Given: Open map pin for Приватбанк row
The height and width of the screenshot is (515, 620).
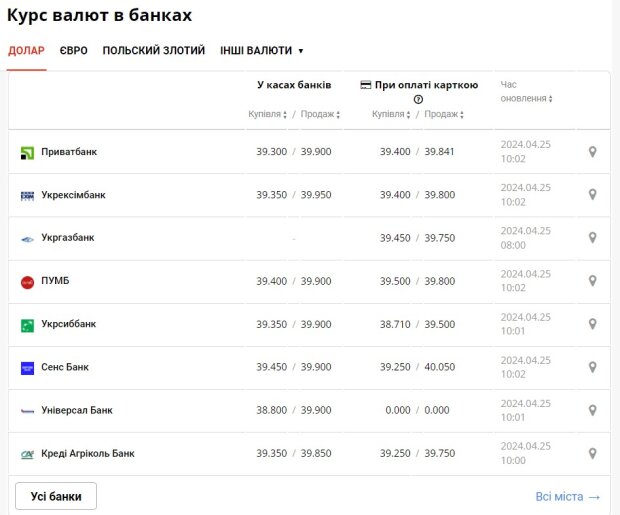Looking at the screenshot, I should (592, 151).
